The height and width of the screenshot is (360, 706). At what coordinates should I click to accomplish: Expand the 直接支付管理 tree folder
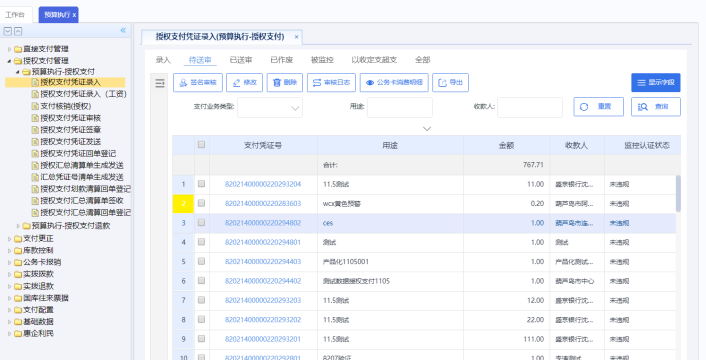[x=9, y=49]
